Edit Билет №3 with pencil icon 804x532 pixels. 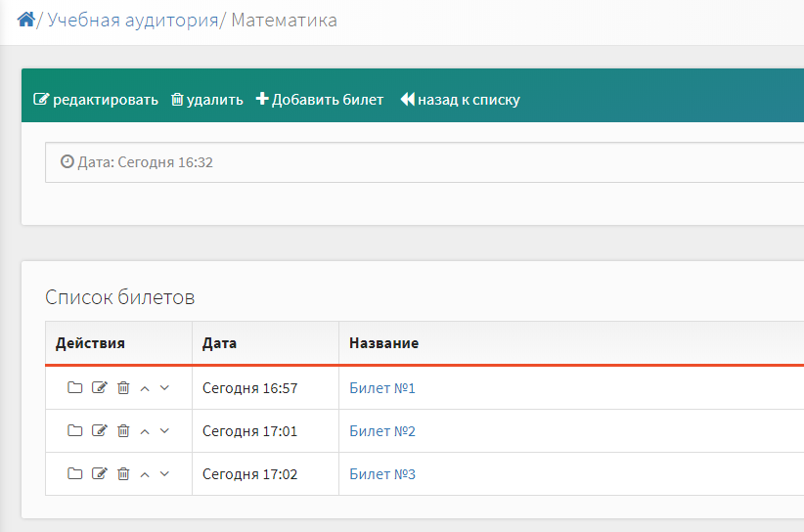[x=100, y=473]
